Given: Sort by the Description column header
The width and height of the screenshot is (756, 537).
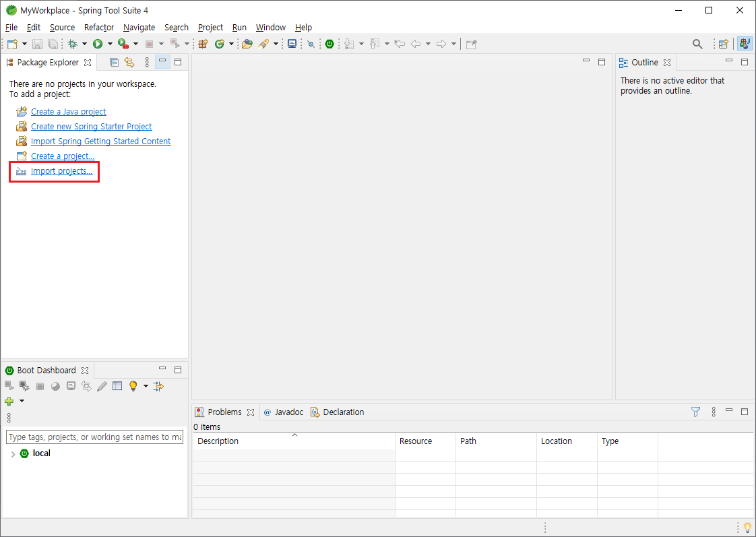Looking at the screenshot, I should click(x=294, y=441).
